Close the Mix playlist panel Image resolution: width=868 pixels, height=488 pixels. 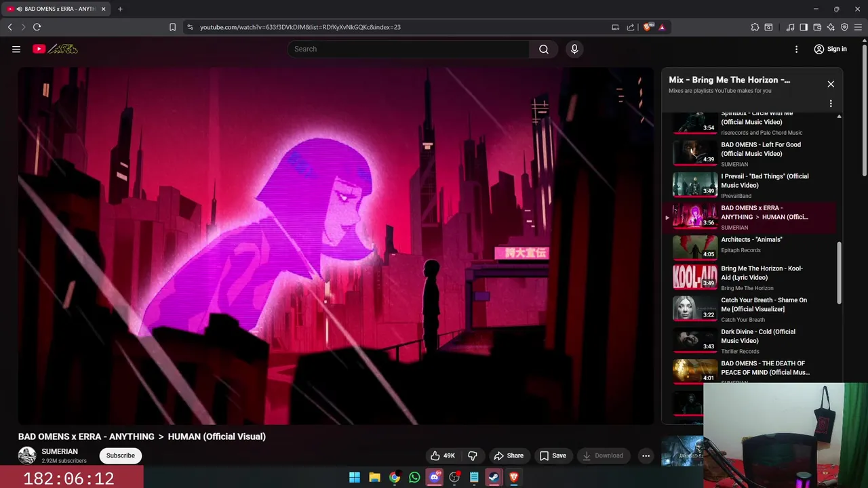pos(831,84)
